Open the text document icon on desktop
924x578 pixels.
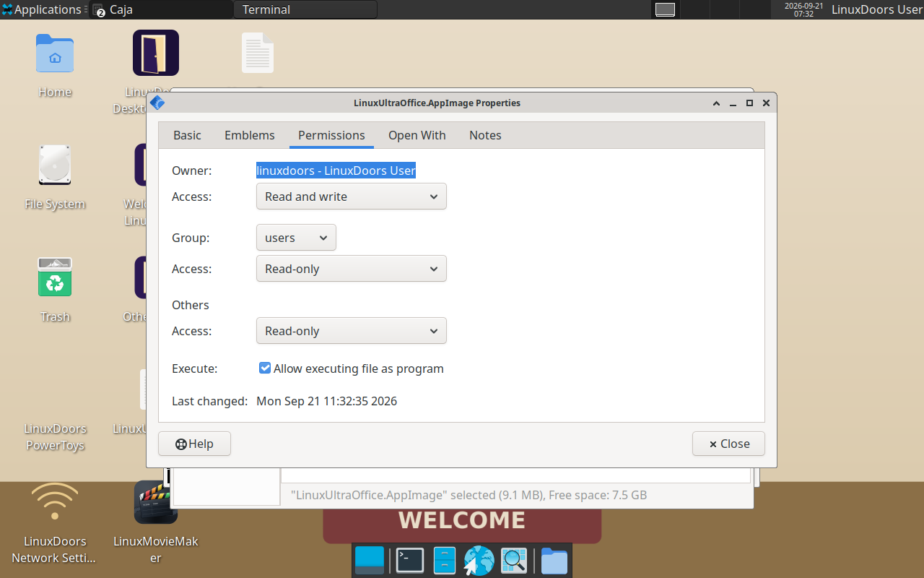click(257, 53)
